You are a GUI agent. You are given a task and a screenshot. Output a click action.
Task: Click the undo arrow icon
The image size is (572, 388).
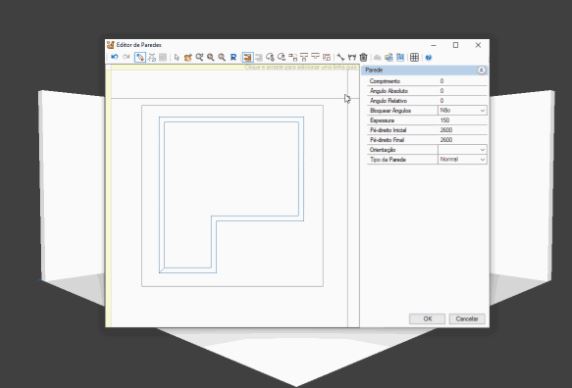point(115,57)
